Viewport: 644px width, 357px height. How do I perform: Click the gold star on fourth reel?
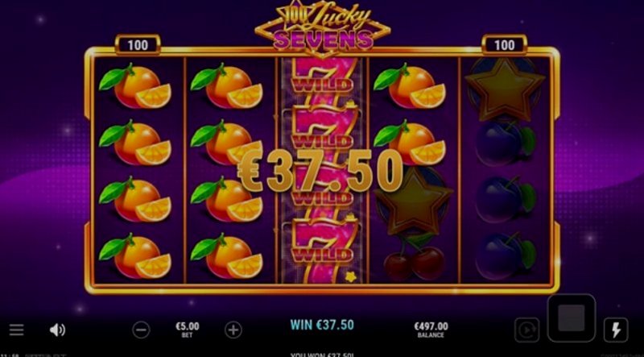pyautogui.click(x=414, y=202)
